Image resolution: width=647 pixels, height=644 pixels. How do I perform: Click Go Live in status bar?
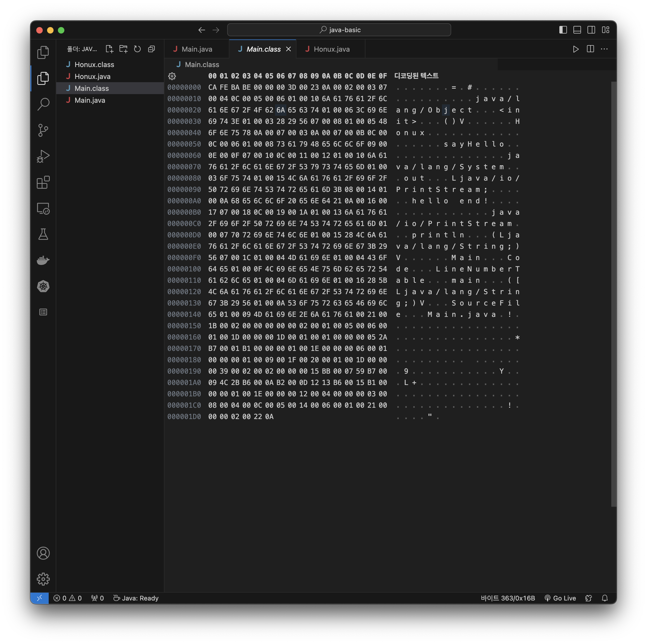[560, 598]
